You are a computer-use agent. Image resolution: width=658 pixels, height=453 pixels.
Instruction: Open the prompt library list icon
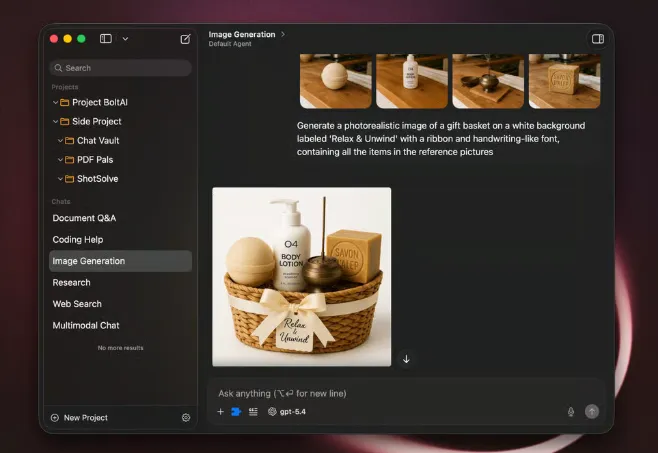[253, 412]
